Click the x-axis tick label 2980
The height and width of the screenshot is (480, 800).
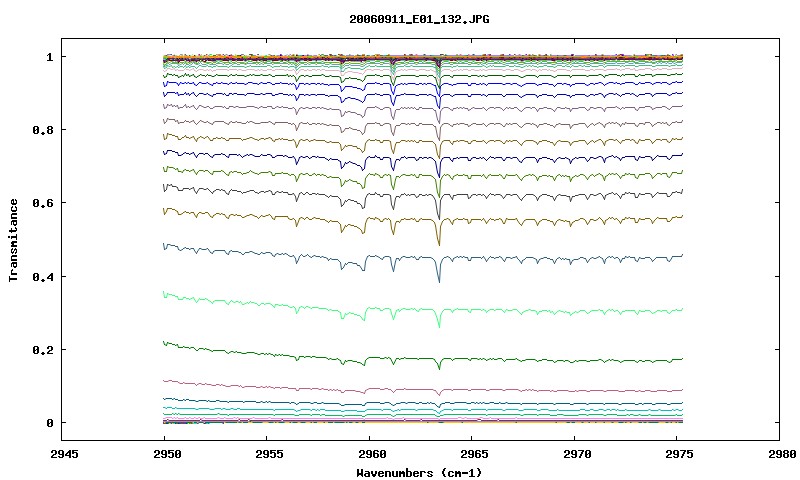(782, 454)
